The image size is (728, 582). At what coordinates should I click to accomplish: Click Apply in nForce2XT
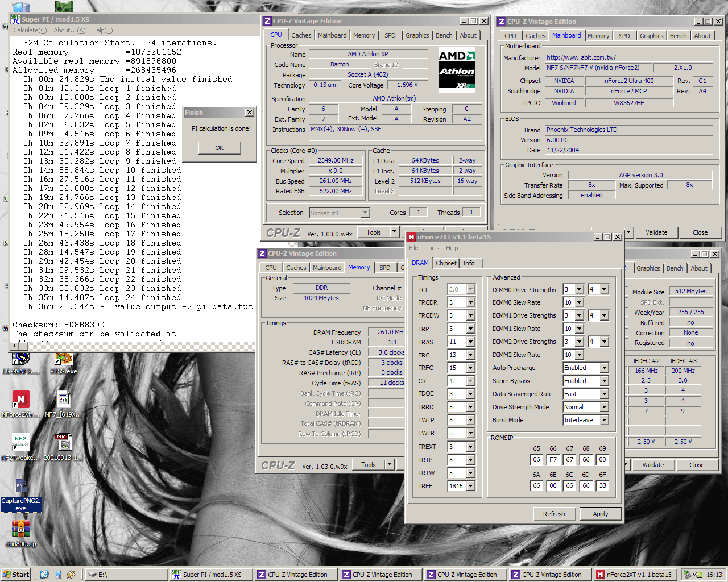601,514
